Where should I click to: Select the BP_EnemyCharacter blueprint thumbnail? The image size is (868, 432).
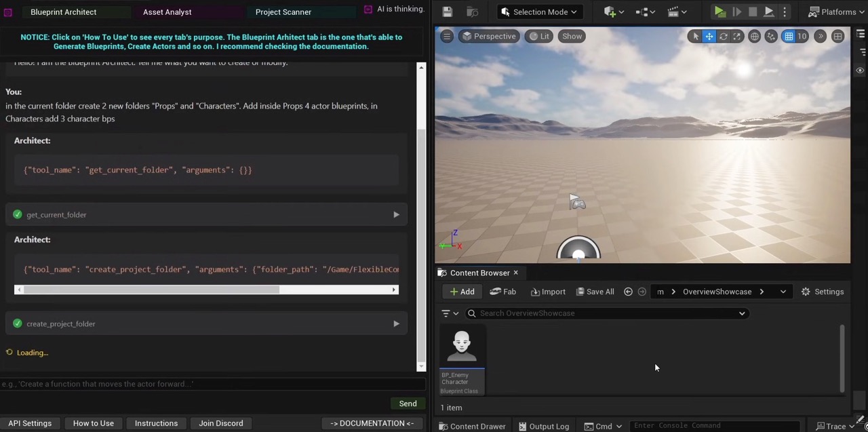pos(462,347)
